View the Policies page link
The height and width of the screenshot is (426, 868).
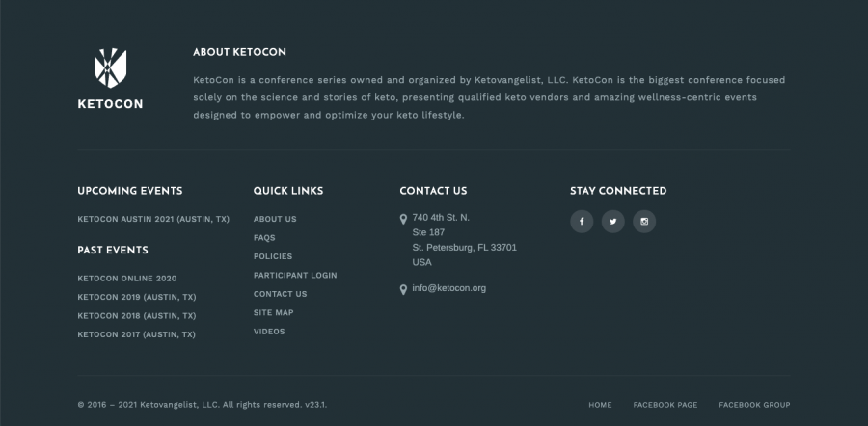(x=273, y=256)
